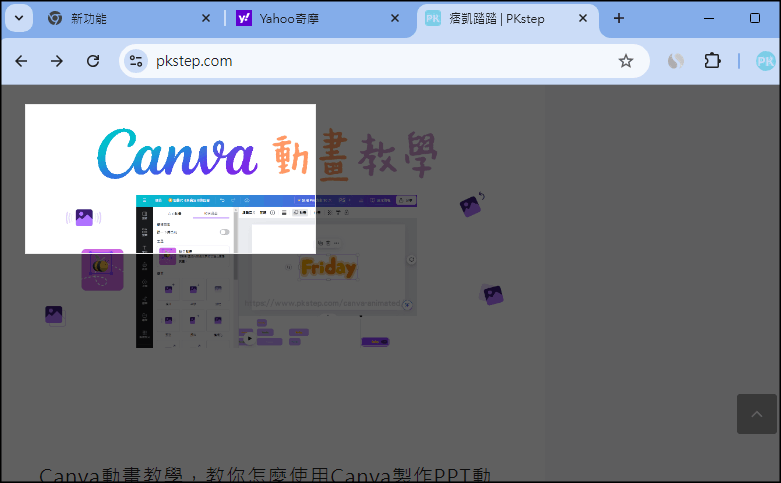This screenshot has width=781, height=483.
Task: Maximize the browser window
Action: (x=755, y=18)
